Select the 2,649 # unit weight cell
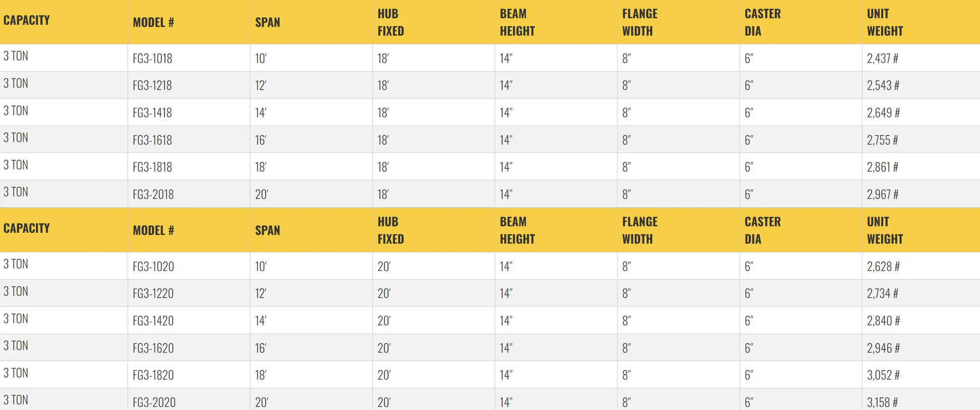This screenshot has width=980, height=410. click(x=883, y=113)
